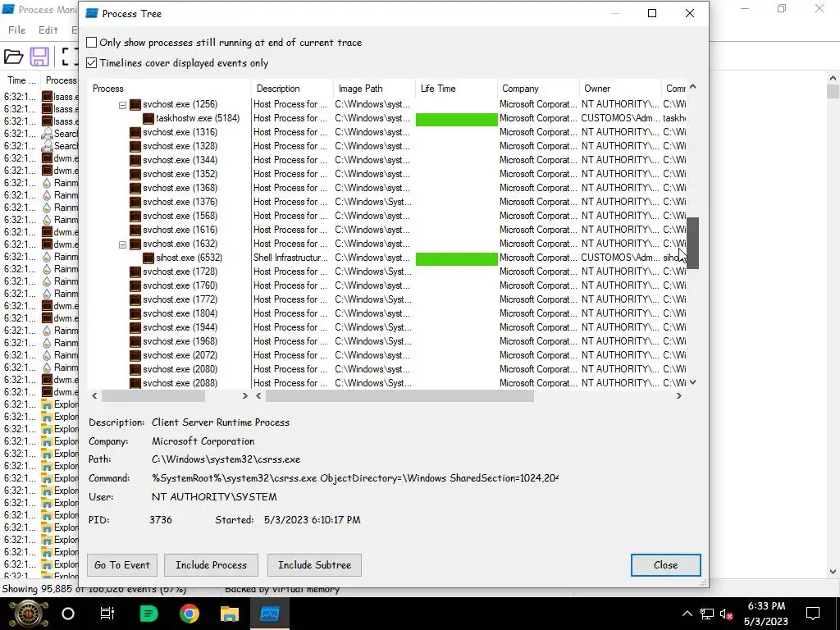Image resolution: width=840 pixels, height=630 pixels.
Task: Select the svchost.exe (2088) row
Action: coord(388,383)
